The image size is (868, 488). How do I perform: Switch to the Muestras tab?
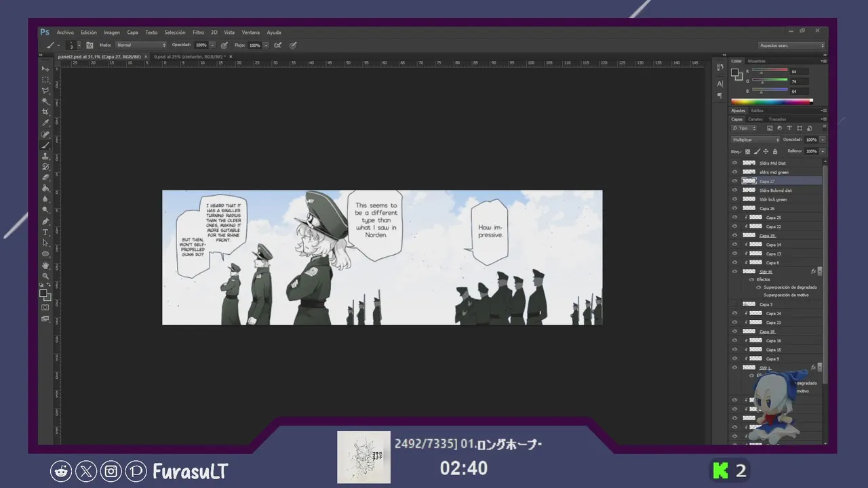click(x=757, y=61)
